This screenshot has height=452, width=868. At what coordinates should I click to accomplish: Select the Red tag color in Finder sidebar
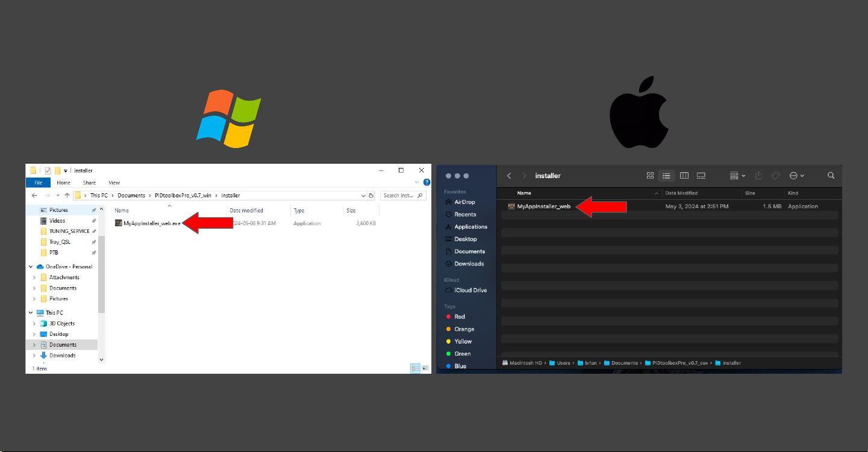460,317
